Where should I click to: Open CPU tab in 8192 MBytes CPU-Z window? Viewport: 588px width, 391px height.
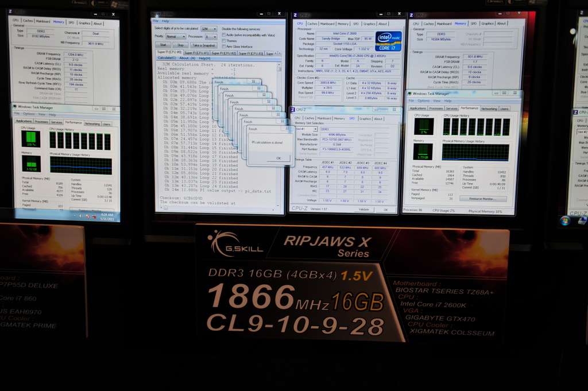[16, 20]
